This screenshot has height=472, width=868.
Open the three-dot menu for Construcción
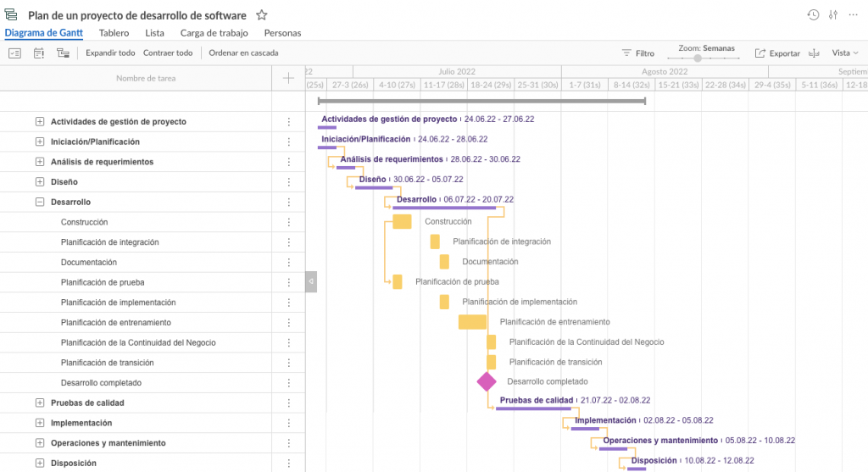pos(288,222)
